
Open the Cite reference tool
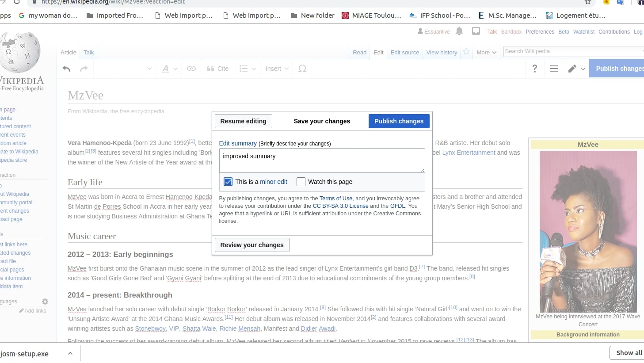(x=218, y=69)
